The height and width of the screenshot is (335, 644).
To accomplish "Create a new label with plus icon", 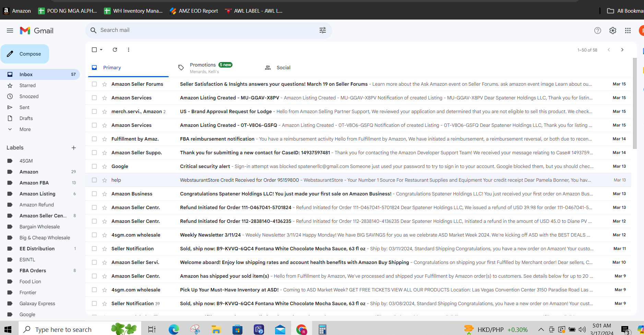I will click(74, 148).
